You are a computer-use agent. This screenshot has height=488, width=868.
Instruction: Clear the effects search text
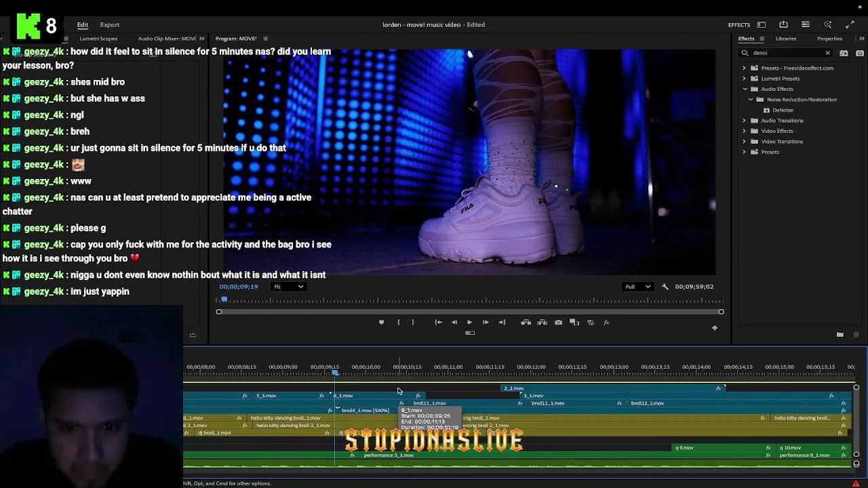827,53
